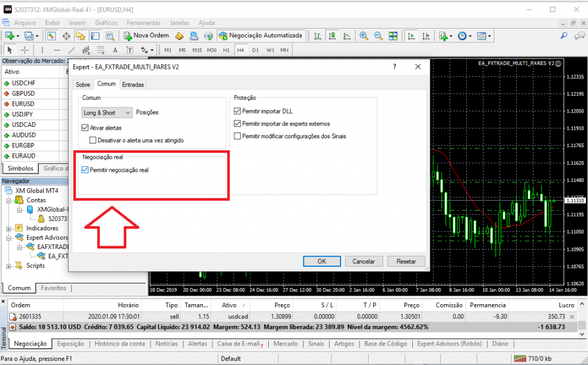The image size is (588, 365).
Task: Open the arrows objects dropdown arrow
Action: tap(152, 50)
